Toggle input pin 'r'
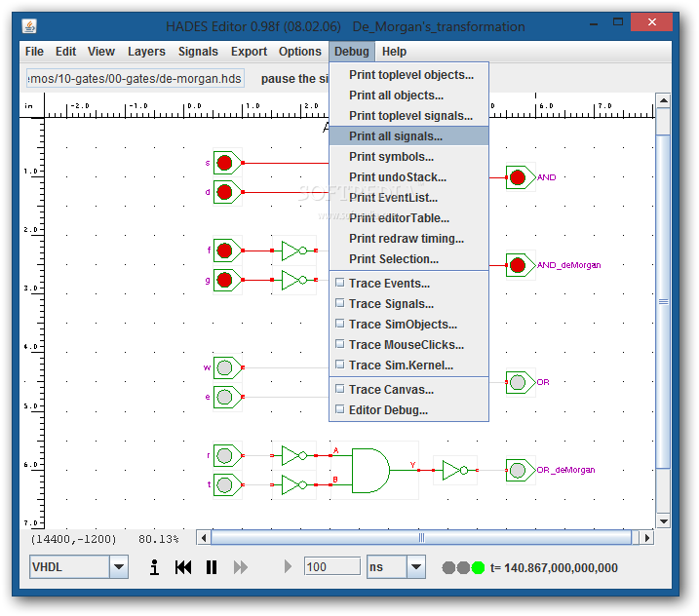699x616 pixels. 224,455
